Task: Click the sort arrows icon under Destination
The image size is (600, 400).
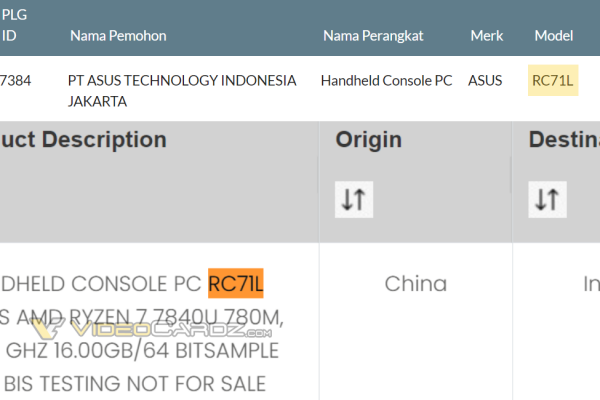Action: [x=548, y=199]
